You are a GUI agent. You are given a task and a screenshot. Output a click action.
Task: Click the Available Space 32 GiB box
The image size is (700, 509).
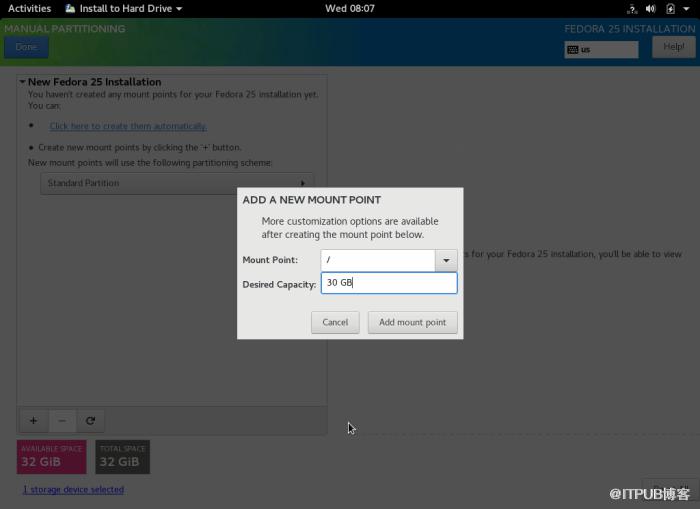[52, 457]
